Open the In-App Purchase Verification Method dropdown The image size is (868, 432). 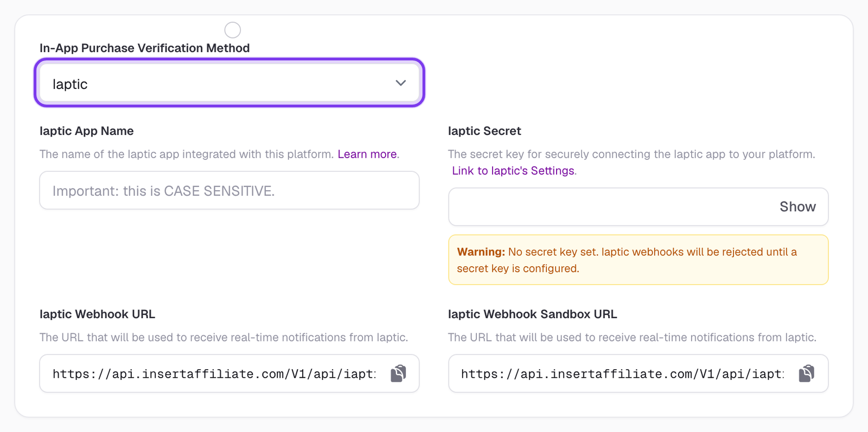pos(229,83)
